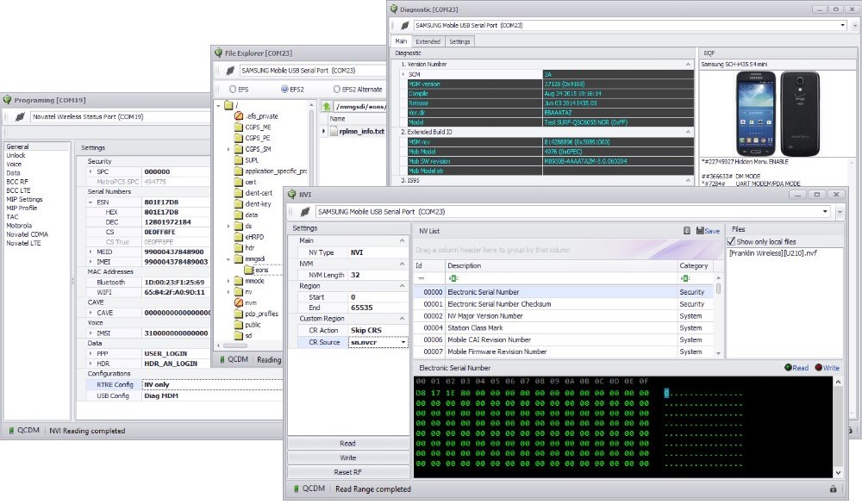Collapse the mmgsdi folder tree node
This screenshot has width=862, height=504.
pyautogui.click(x=228, y=258)
